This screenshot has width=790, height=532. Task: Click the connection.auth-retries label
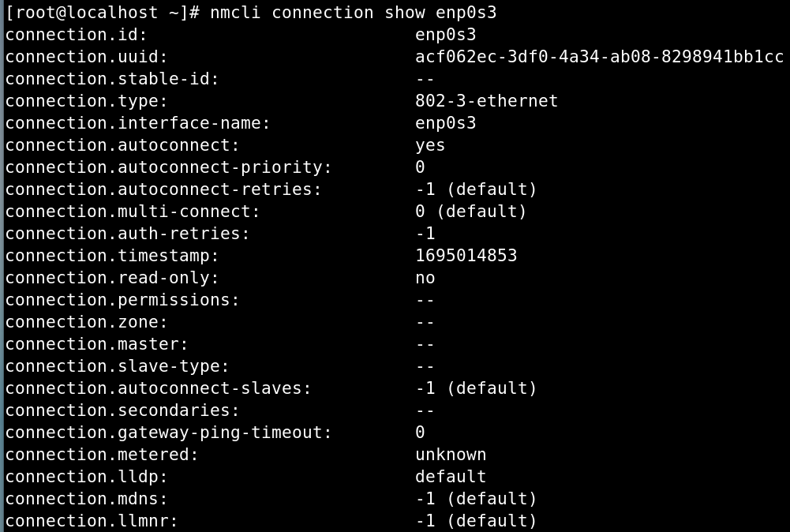128,234
